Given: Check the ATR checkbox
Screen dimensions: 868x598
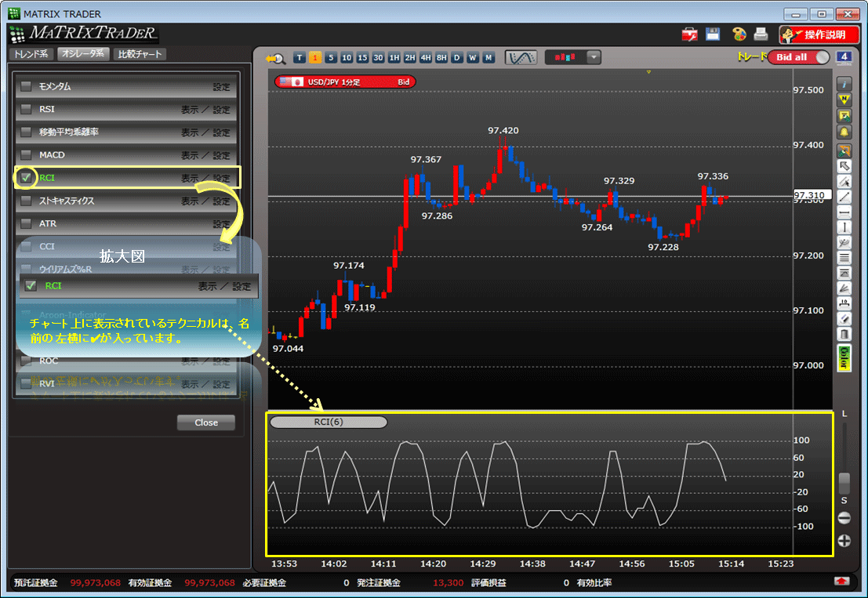Looking at the screenshot, I should tap(25, 223).
